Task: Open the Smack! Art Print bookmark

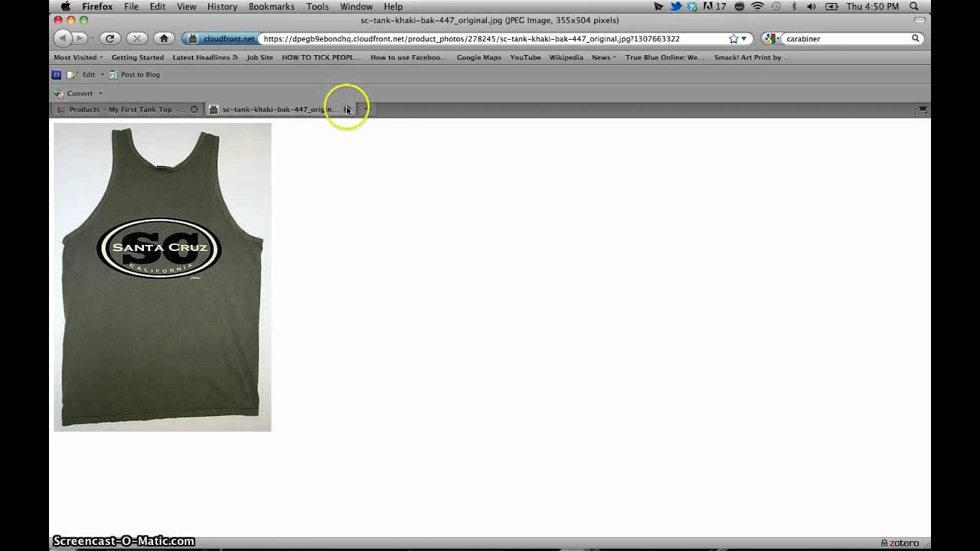Action: click(750, 57)
